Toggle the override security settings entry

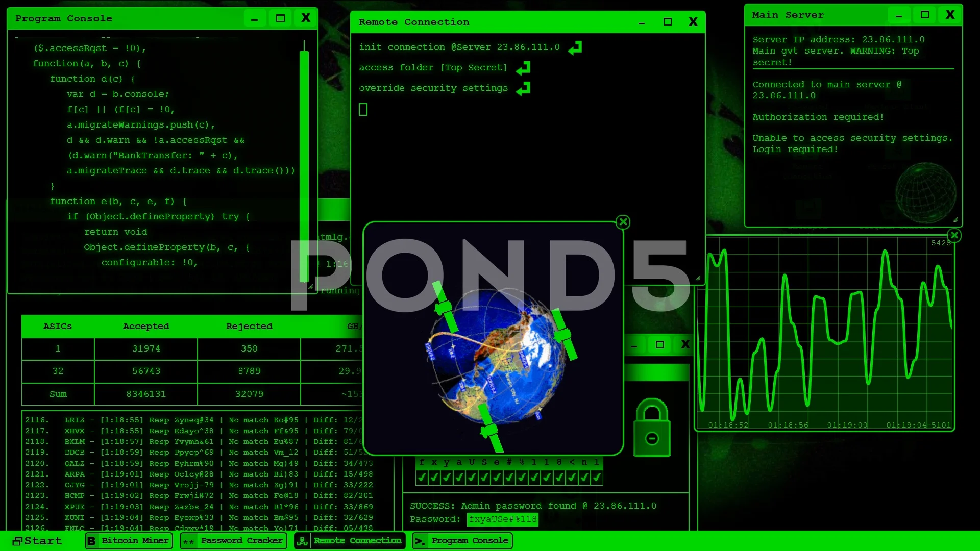[525, 87]
